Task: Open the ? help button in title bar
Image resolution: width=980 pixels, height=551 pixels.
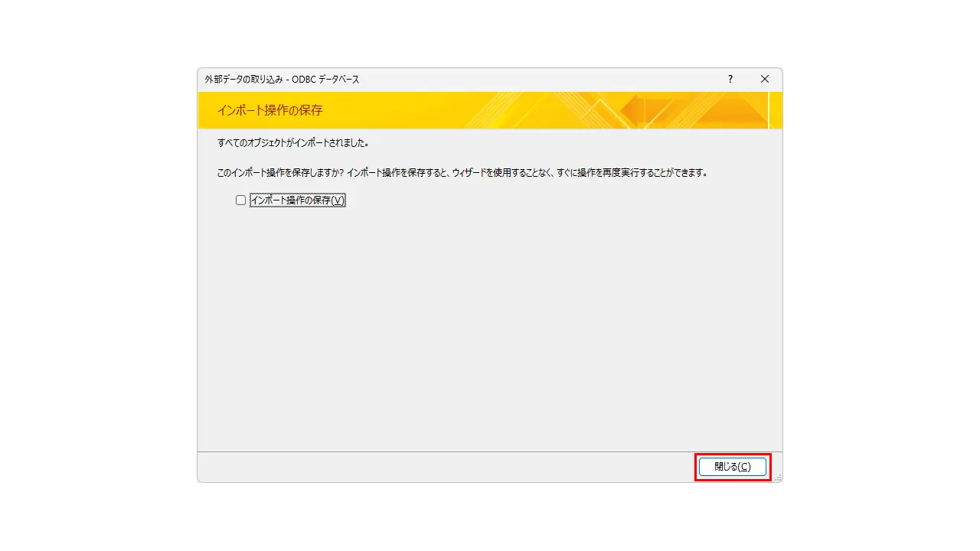Action: pos(730,79)
